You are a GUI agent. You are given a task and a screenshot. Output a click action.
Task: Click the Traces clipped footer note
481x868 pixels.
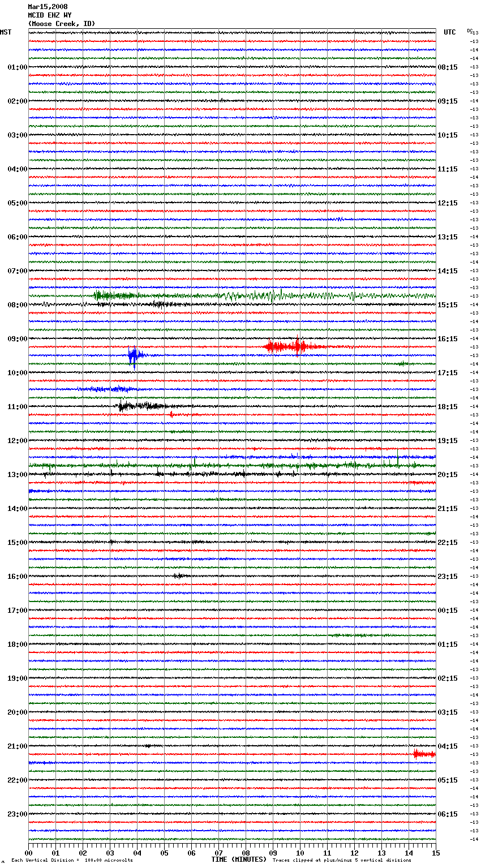click(x=342, y=860)
